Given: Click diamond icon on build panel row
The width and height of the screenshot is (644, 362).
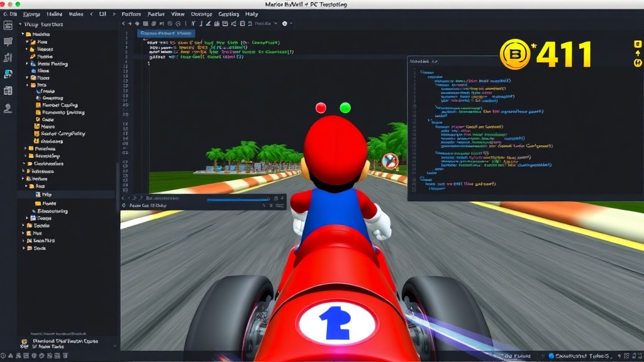Looking at the screenshot, I should click(124, 206).
